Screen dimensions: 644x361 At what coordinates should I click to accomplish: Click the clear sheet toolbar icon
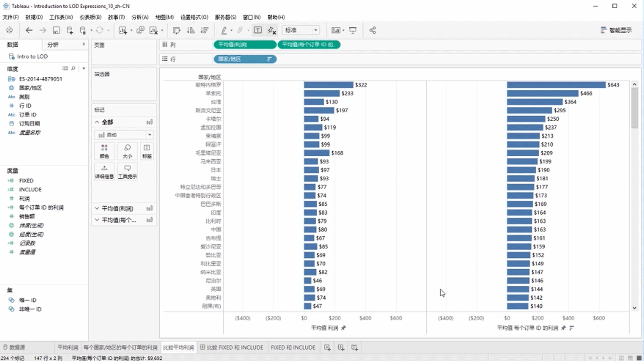pos(154,31)
